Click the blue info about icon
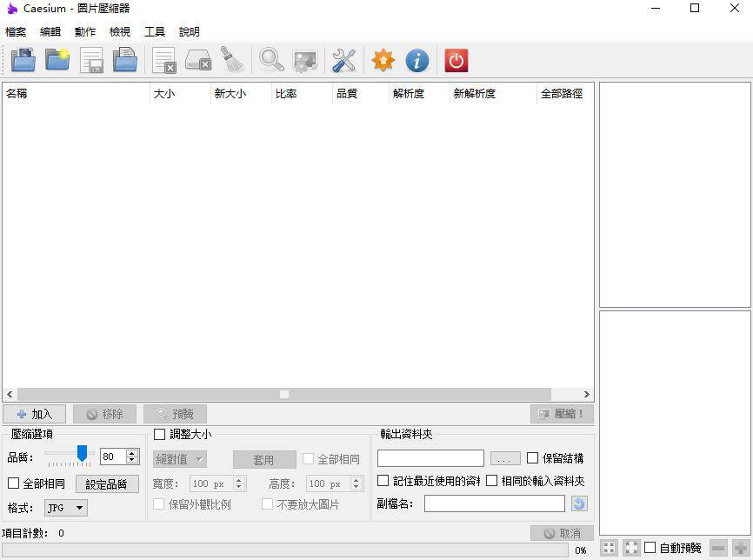The height and width of the screenshot is (560, 753). pos(417,61)
